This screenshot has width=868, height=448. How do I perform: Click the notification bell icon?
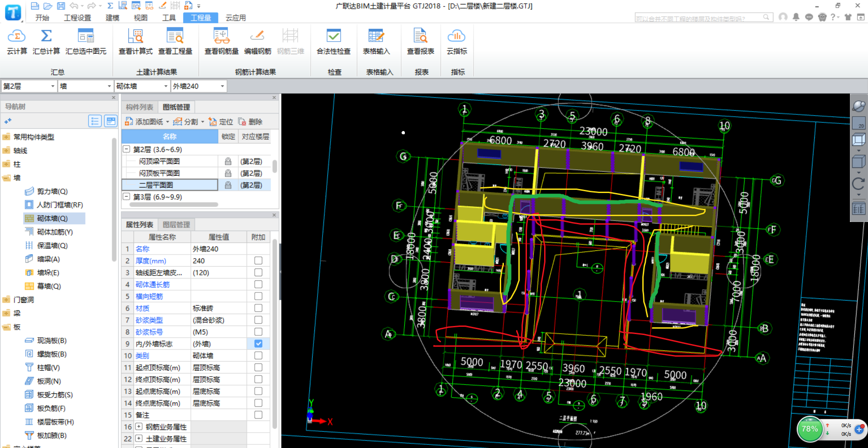pos(796,17)
